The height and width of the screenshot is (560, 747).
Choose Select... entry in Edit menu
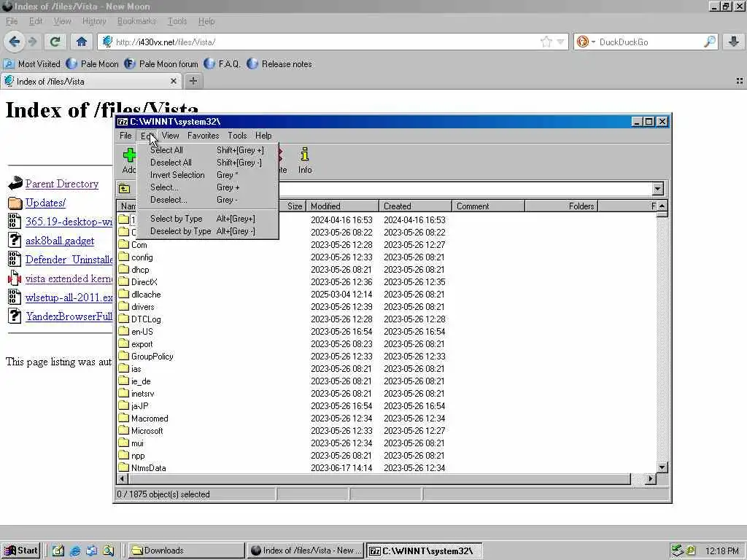207,187
